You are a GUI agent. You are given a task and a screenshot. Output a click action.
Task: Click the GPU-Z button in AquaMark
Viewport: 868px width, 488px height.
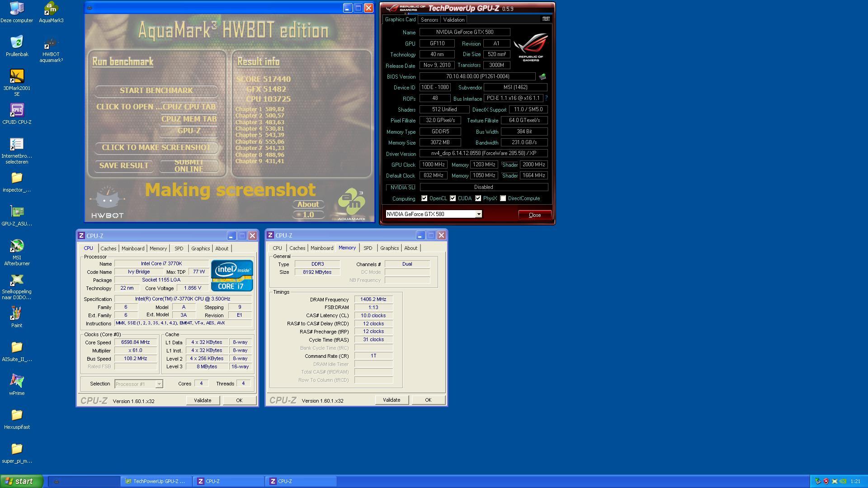tap(189, 131)
